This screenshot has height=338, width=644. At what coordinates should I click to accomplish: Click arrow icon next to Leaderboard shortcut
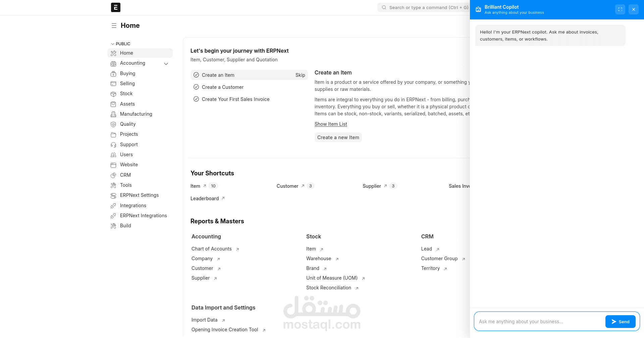[223, 198]
